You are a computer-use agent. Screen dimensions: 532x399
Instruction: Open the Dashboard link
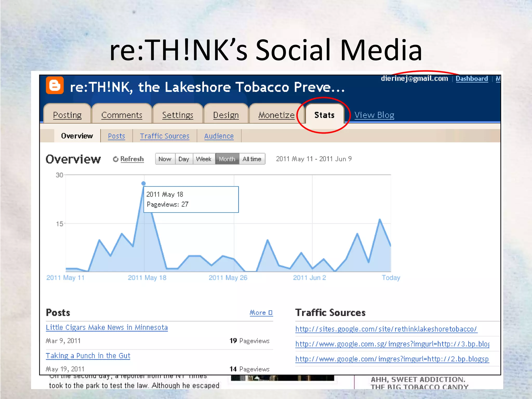(472, 78)
